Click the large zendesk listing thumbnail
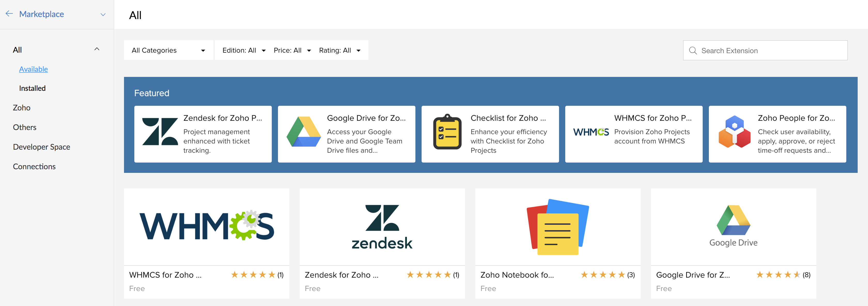868x306 pixels. click(382, 227)
